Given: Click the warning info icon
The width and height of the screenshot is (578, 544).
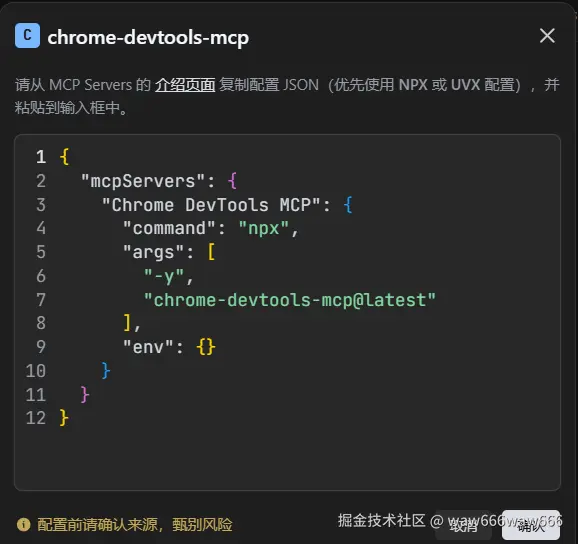Looking at the screenshot, I should coord(23,524).
